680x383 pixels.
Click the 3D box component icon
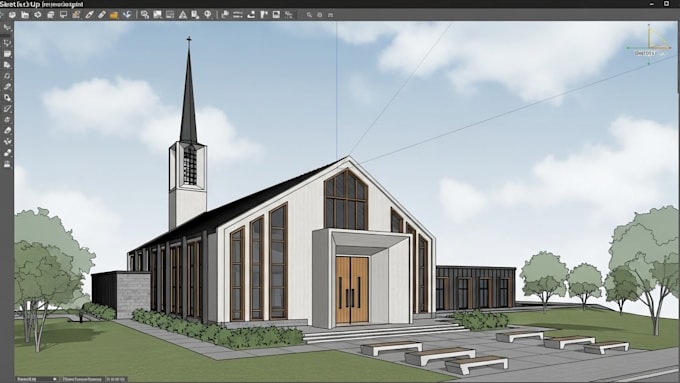click(x=12, y=15)
